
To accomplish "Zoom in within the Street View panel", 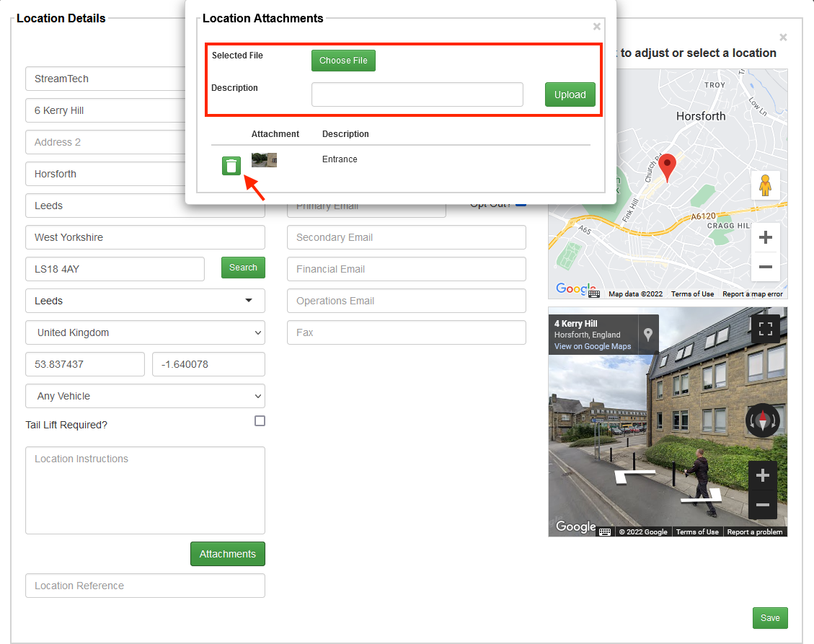I will [x=763, y=475].
